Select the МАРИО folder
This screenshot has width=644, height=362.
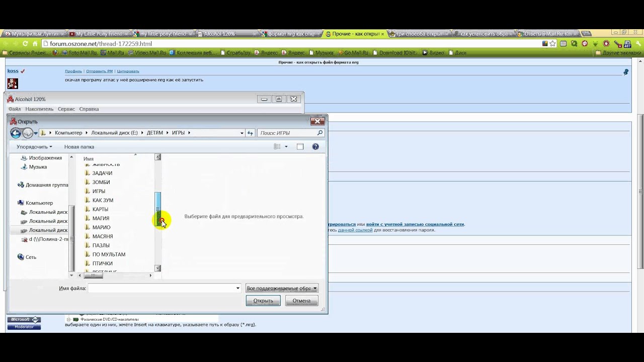click(97, 228)
